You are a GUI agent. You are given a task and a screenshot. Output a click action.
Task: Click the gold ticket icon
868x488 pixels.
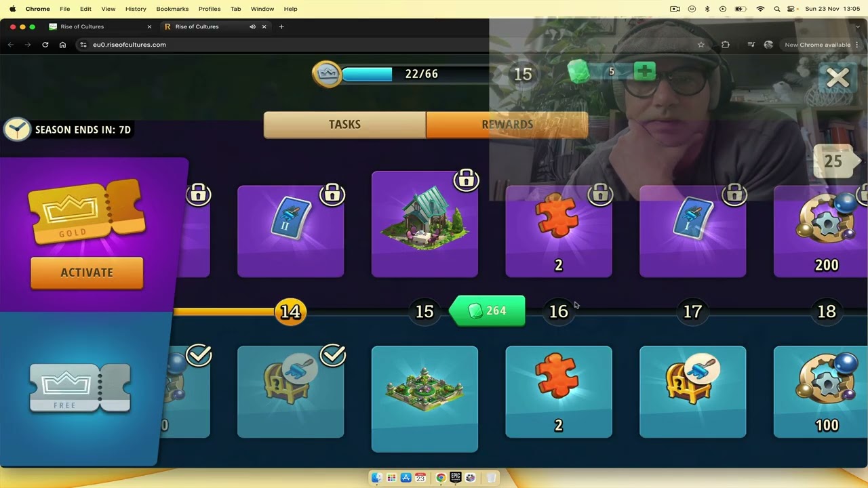87,211
